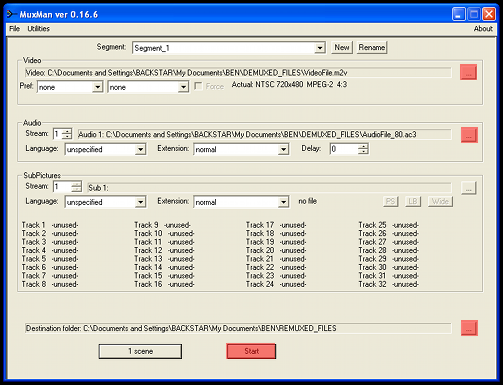Toggle the Force checkbox
Screen dimensions: 503x385
pos(198,86)
